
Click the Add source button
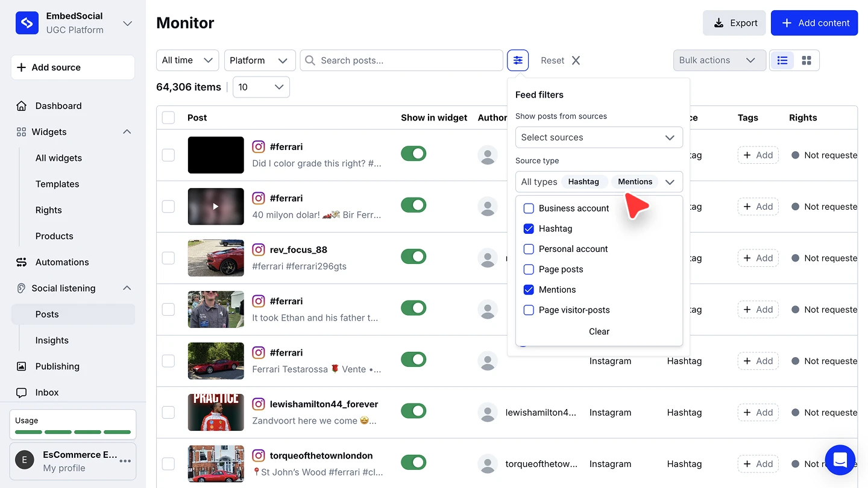pyautogui.click(x=73, y=67)
